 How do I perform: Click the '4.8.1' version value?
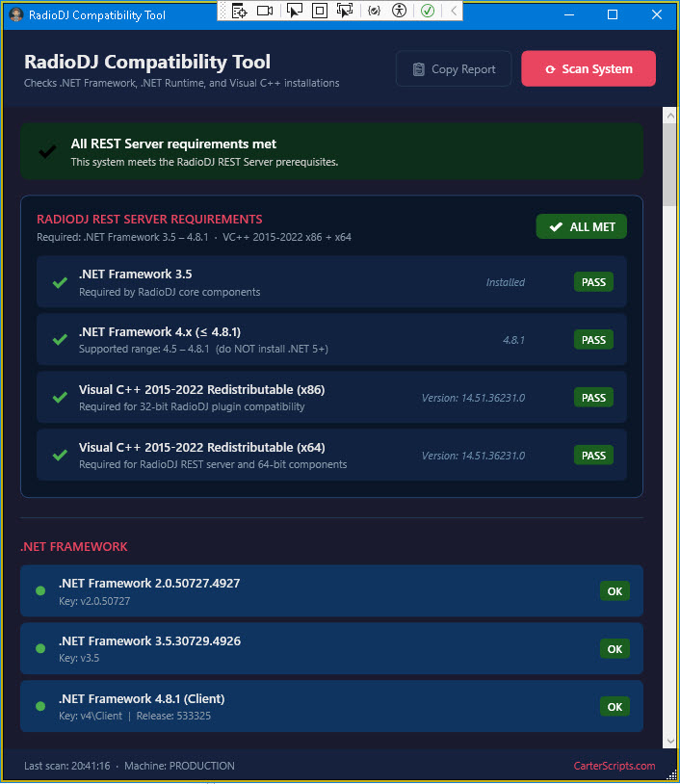pyautogui.click(x=513, y=340)
